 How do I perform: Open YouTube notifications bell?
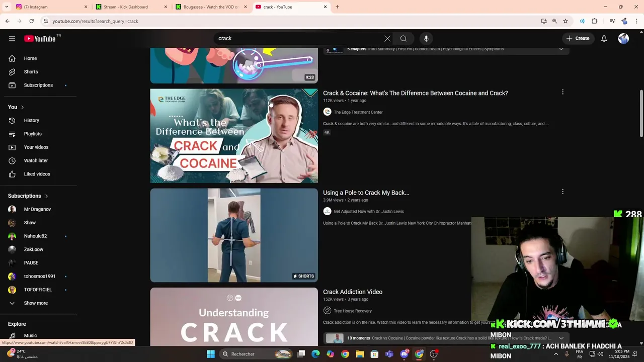click(604, 38)
